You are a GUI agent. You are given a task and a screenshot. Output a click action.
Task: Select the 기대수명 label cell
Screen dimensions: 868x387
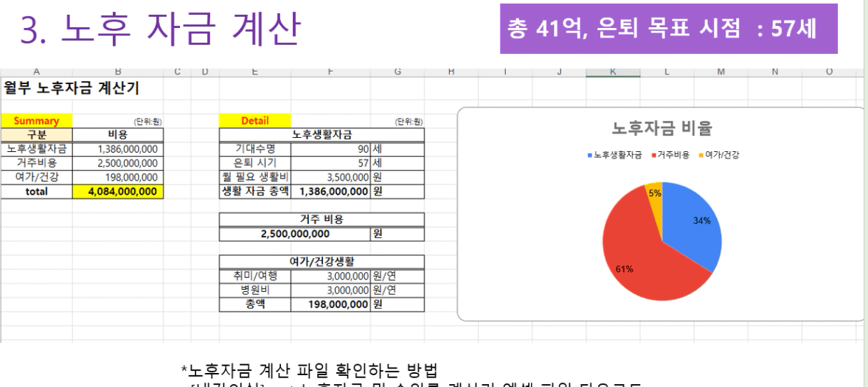point(255,149)
